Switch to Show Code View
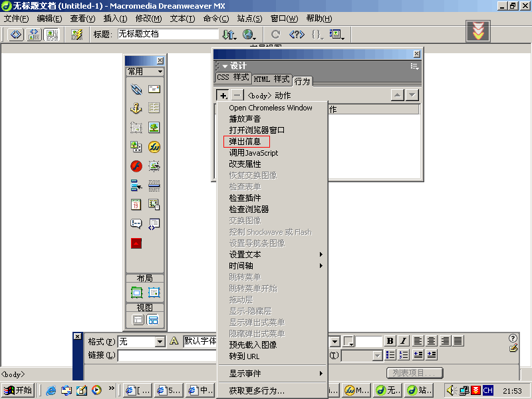This screenshot has height=399, width=532. [16, 34]
